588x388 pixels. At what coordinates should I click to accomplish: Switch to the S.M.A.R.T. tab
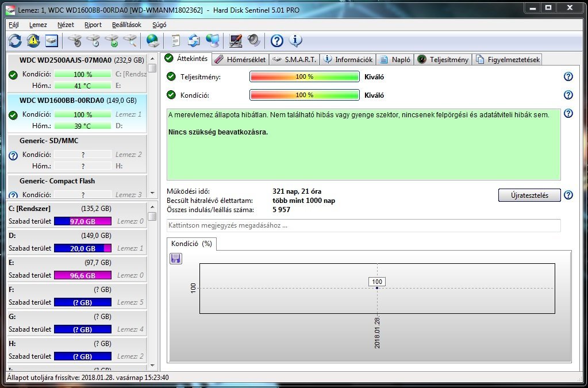coord(294,60)
